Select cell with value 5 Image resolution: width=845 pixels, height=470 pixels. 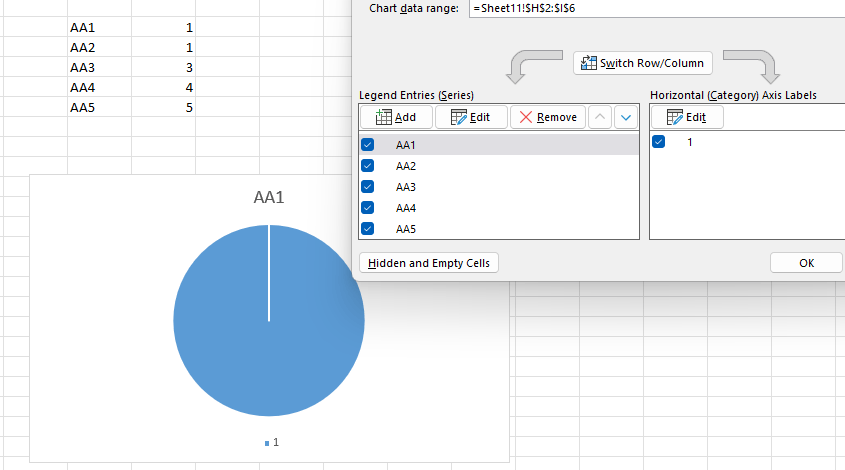tap(163, 107)
